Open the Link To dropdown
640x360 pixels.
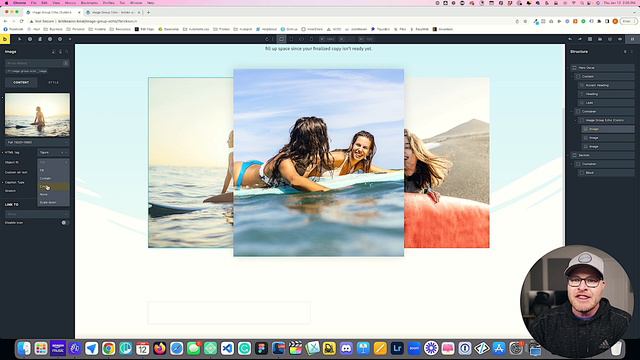pos(37,214)
